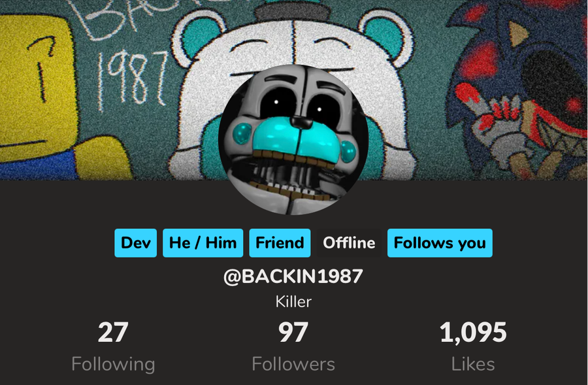Open the 1,095 likes count

pyautogui.click(x=473, y=333)
